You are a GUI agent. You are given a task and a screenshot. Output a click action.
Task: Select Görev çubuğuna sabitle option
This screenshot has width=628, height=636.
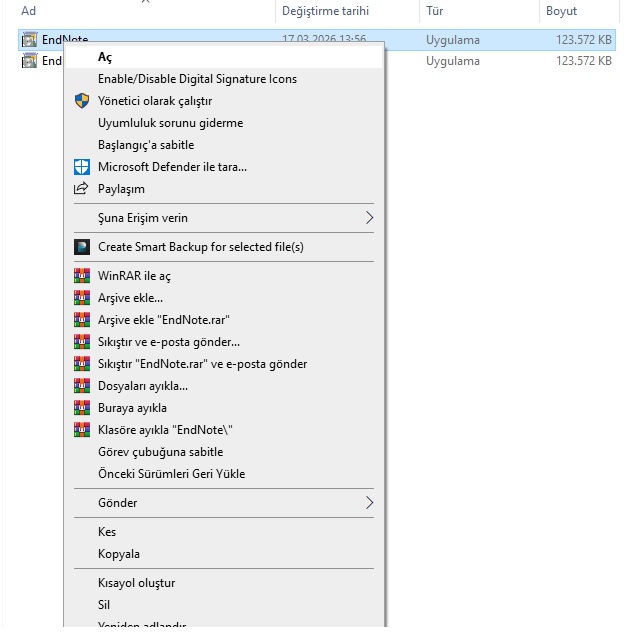coord(160,452)
